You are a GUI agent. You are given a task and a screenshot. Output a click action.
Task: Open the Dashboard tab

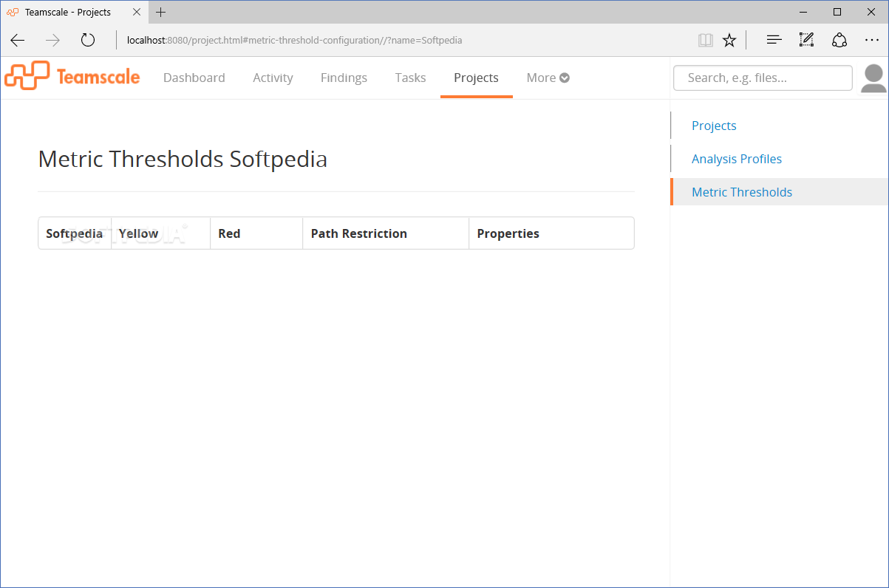coord(194,78)
